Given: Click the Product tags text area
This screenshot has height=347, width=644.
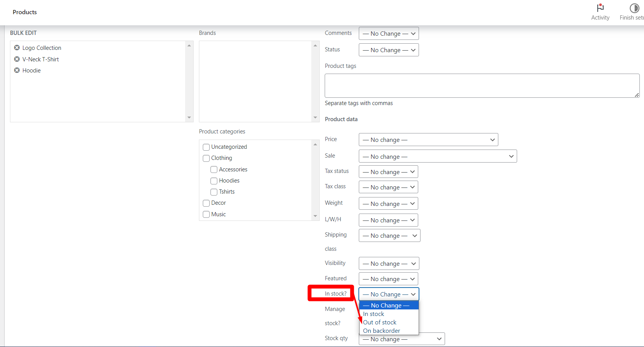Looking at the screenshot, I should 481,86.
